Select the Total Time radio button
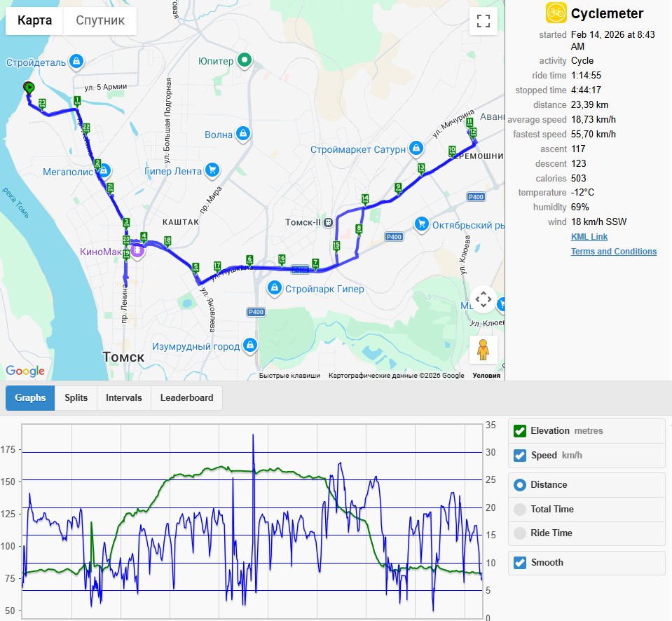672x621 pixels. pyautogui.click(x=520, y=509)
